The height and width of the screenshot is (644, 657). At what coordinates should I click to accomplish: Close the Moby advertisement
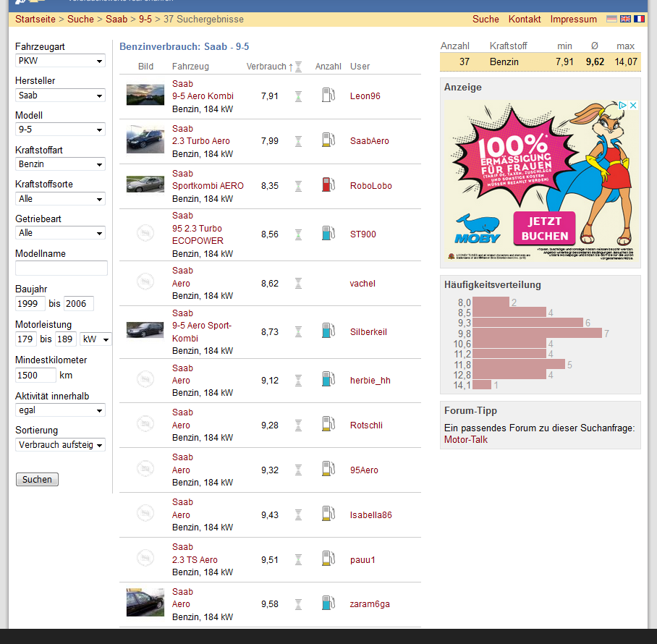pos(634,105)
